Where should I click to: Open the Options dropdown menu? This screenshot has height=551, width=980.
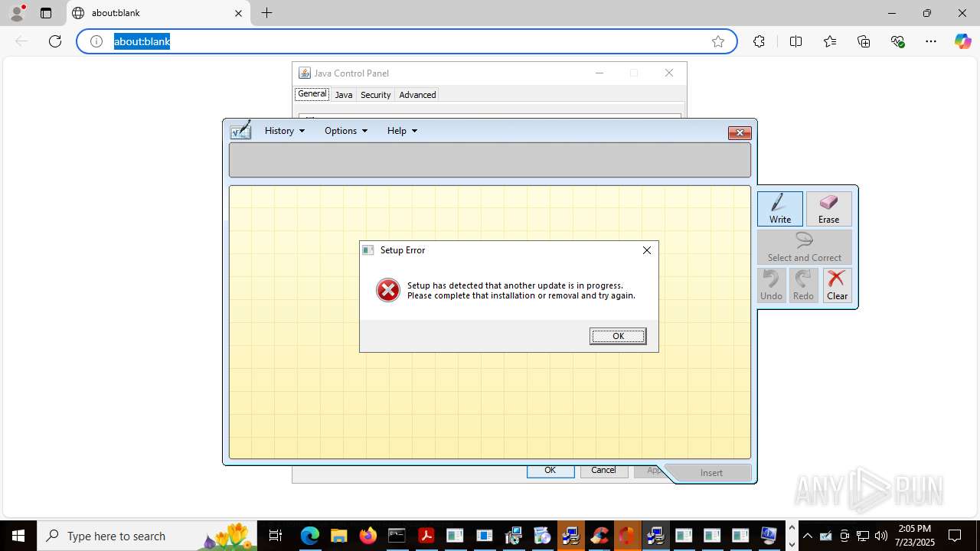tap(346, 131)
